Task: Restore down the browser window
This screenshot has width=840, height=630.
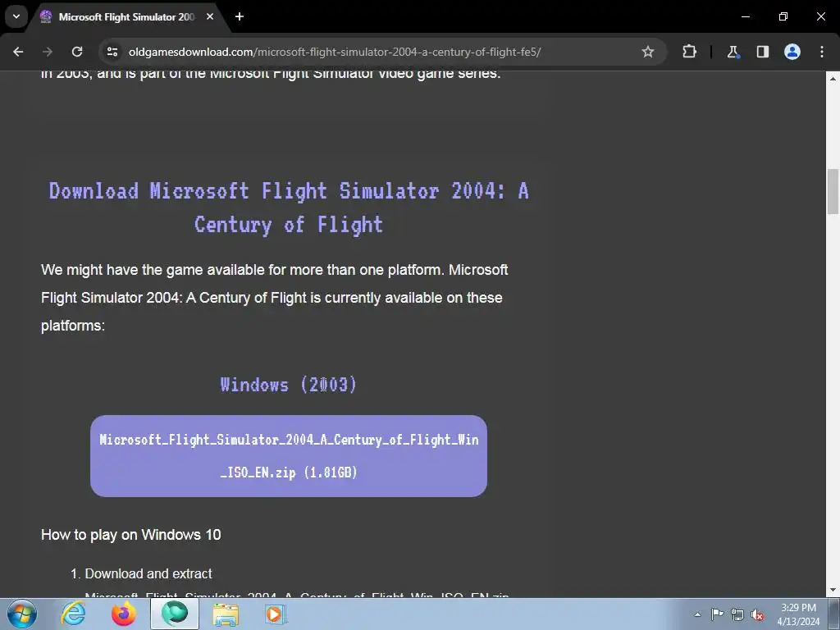Action: (783, 16)
